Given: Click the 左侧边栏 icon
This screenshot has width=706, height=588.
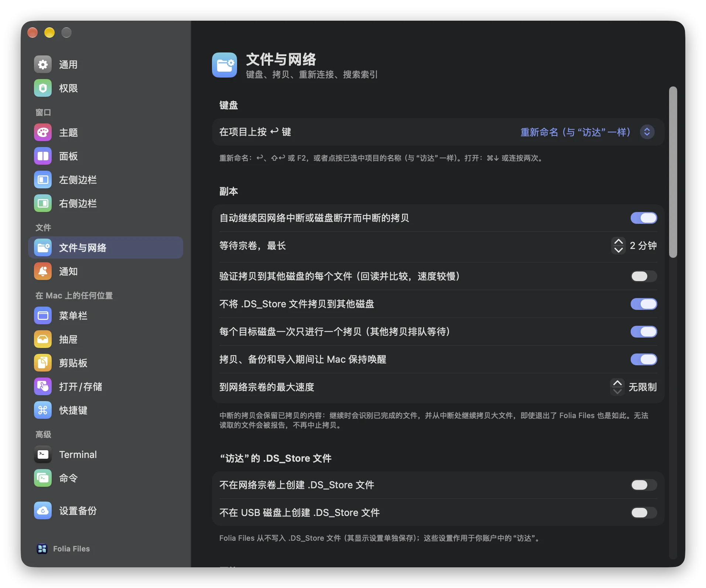Looking at the screenshot, I should click(43, 180).
